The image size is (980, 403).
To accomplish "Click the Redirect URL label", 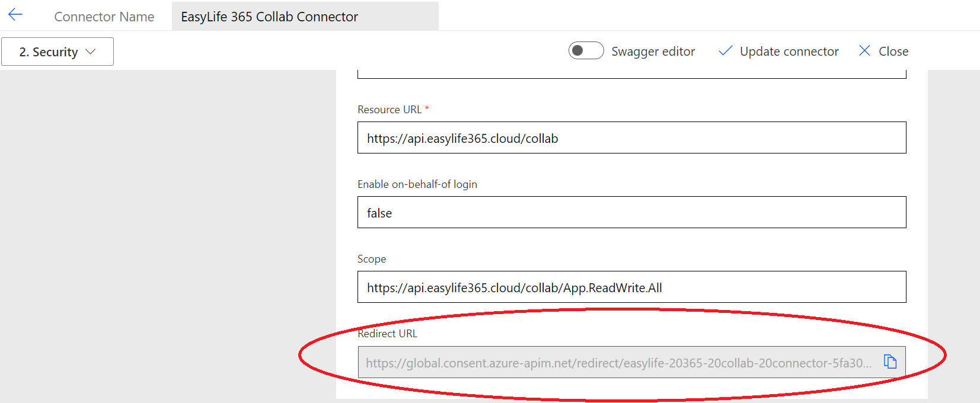I will pyautogui.click(x=388, y=334).
